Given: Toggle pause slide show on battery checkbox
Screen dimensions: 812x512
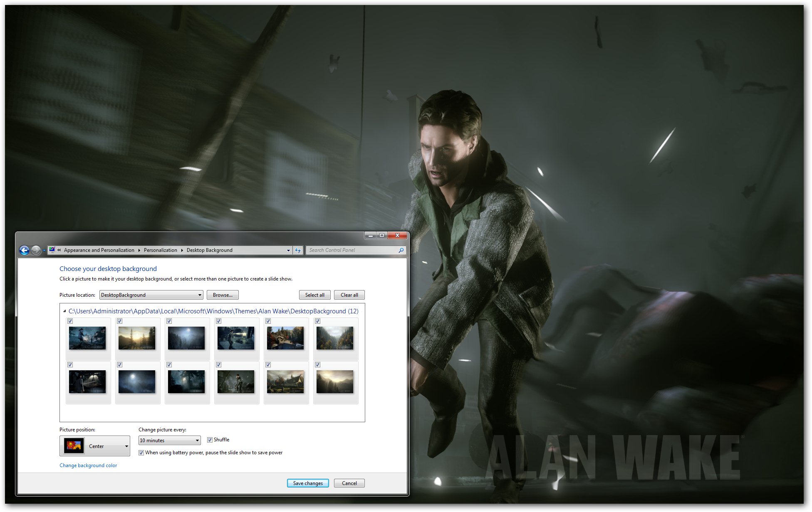Looking at the screenshot, I should tap(141, 453).
